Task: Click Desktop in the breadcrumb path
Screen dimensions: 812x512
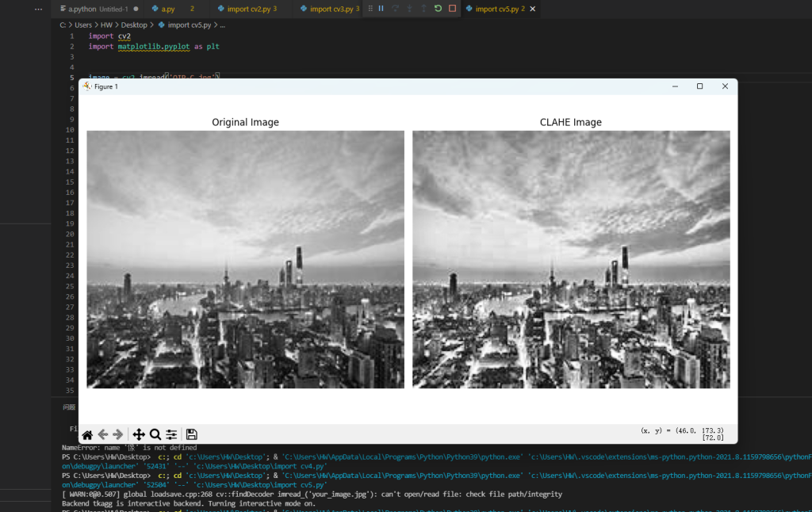Action: tap(134, 25)
